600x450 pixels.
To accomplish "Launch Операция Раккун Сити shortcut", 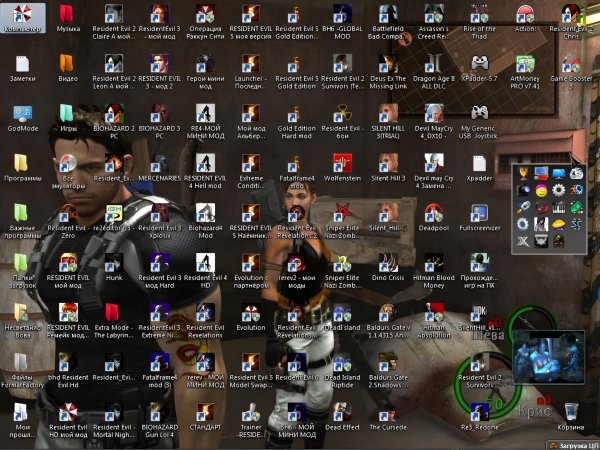I will [205, 22].
